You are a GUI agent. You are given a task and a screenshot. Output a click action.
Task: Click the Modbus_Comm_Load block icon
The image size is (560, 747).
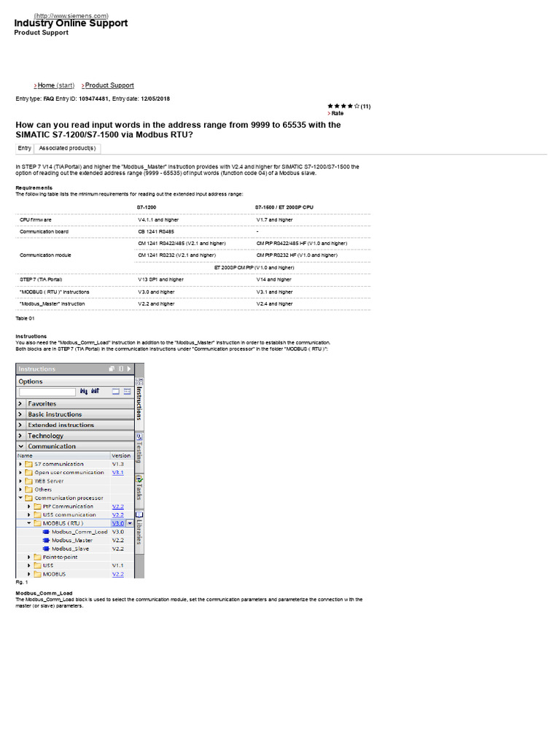pos(46,532)
